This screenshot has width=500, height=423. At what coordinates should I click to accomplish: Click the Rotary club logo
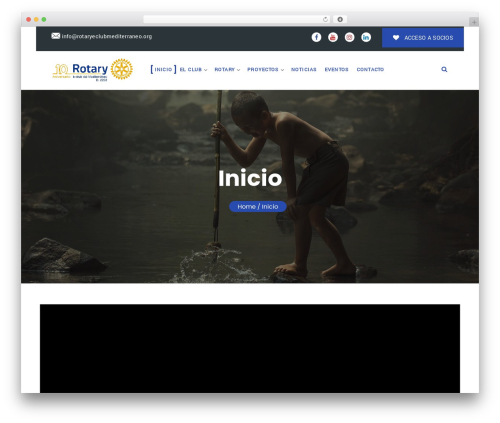pyautogui.click(x=93, y=70)
